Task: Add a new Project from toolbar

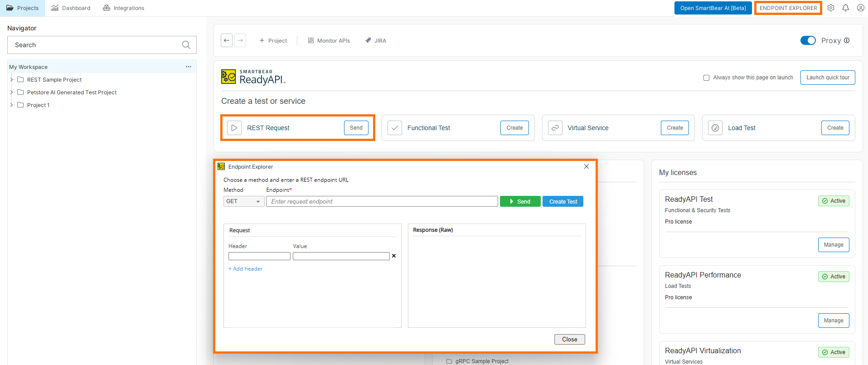Action: pyautogui.click(x=273, y=40)
